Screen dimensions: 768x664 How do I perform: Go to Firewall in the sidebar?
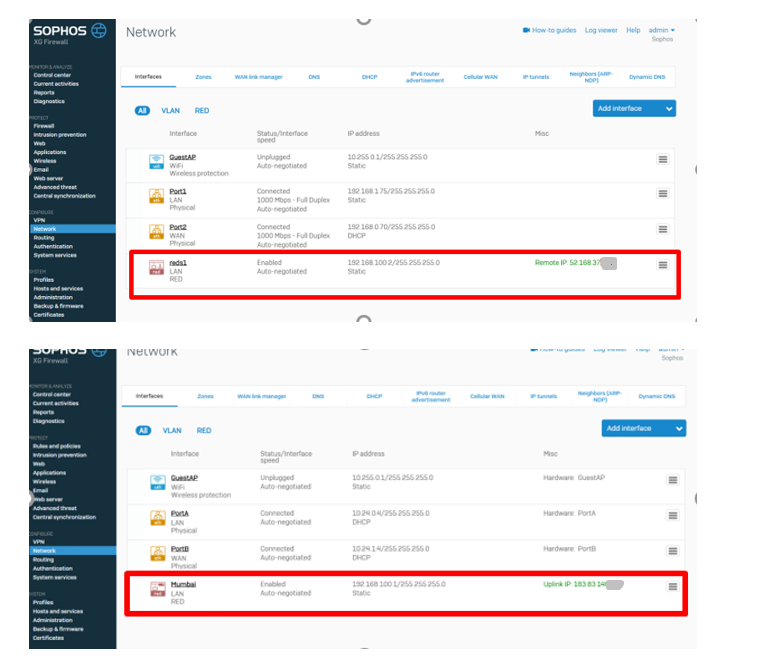tap(44, 126)
